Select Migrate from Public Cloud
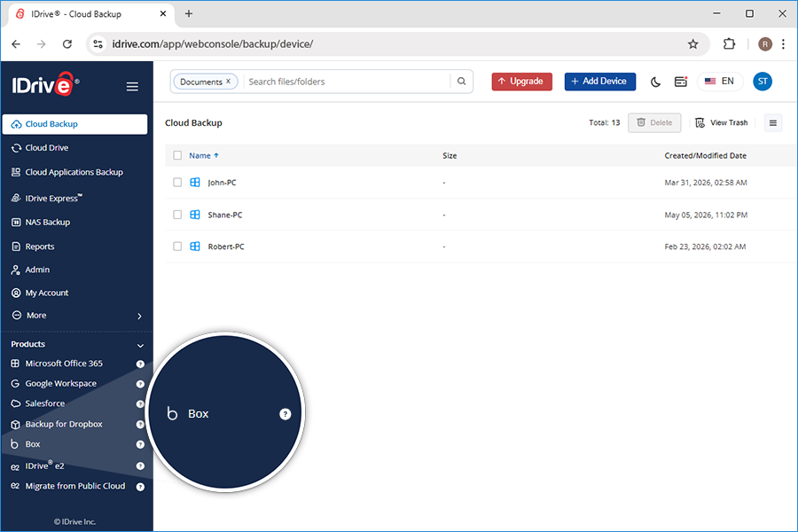The image size is (798, 532). 74,486
